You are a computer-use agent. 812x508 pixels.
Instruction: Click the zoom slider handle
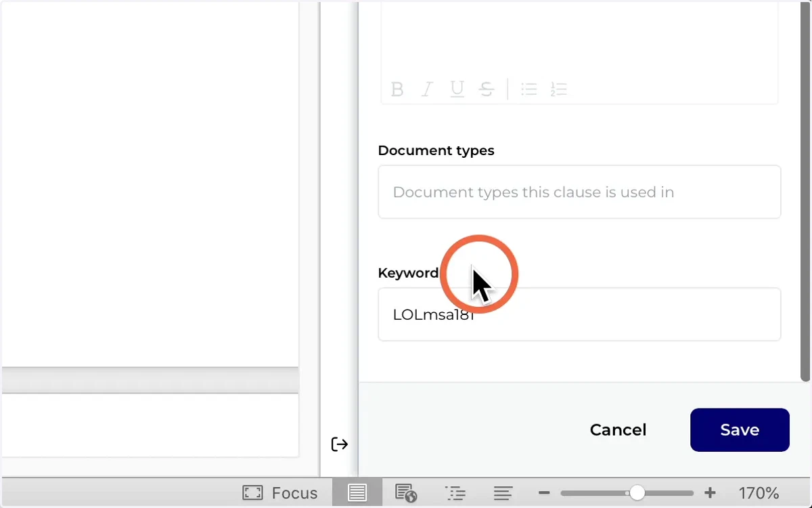point(637,493)
